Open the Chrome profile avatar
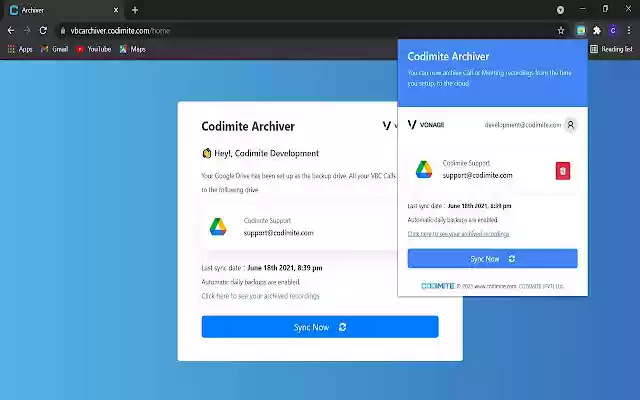 [613, 31]
